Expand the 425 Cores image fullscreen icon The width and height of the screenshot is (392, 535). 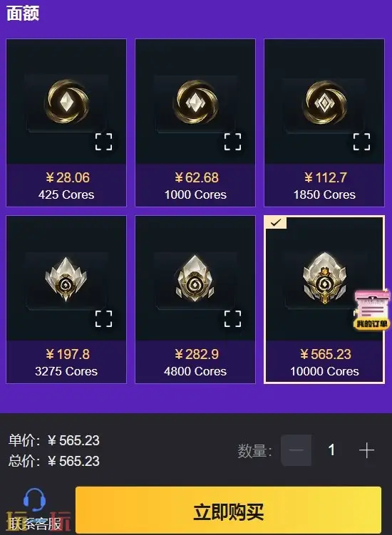pyautogui.click(x=103, y=142)
